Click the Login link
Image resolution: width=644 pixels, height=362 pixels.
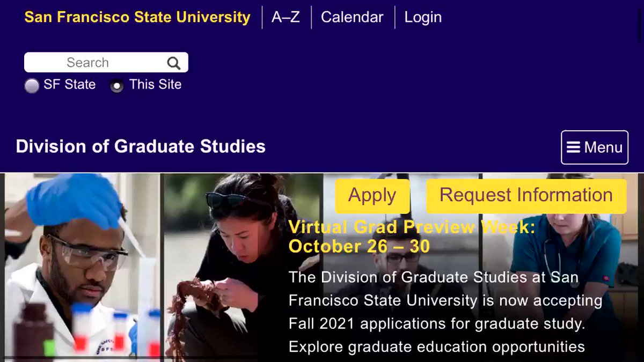[423, 17]
